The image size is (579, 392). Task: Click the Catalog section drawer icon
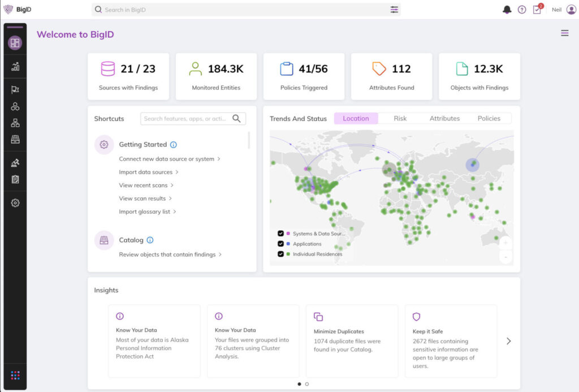104,240
